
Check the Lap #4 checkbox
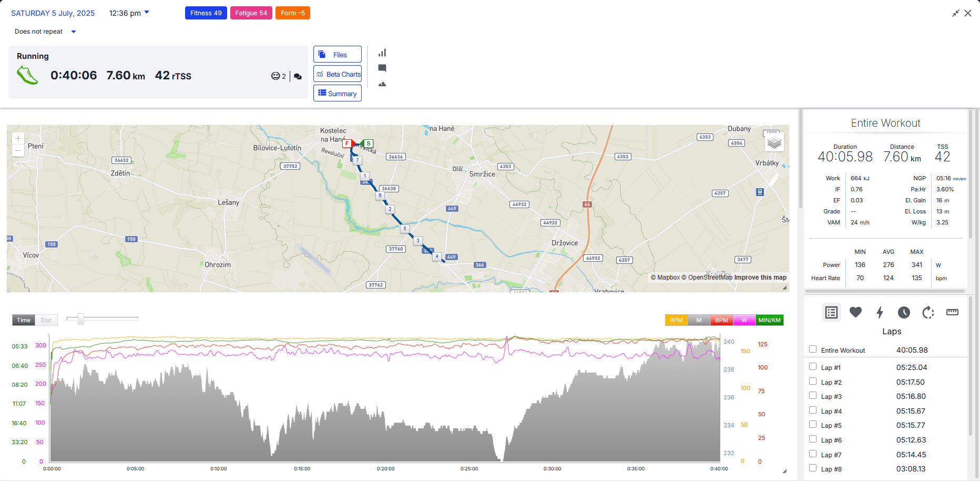[813, 410]
